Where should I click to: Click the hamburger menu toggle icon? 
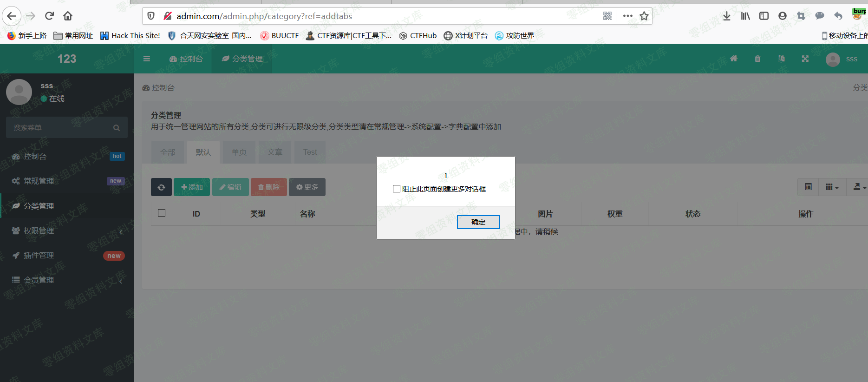pyautogui.click(x=147, y=59)
